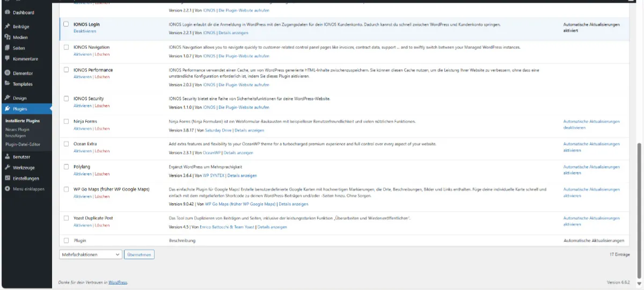
Task: Delete the Ocean Extra plugin
Action: click(102, 151)
